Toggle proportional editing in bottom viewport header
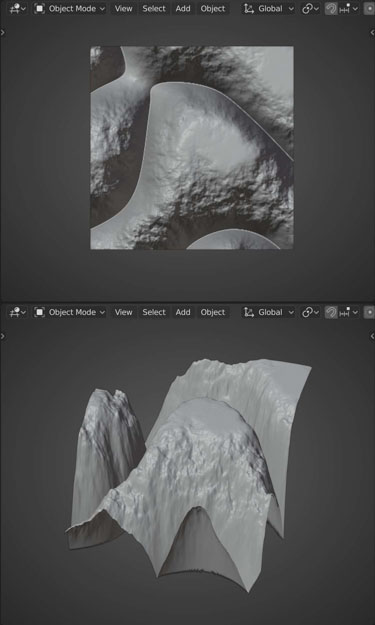The width and height of the screenshot is (375, 625). coord(369,312)
